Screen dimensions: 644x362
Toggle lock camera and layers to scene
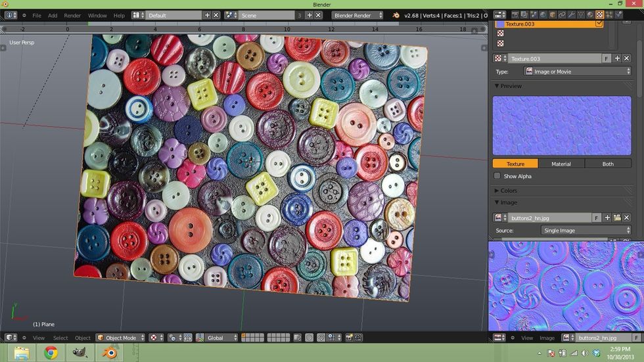click(x=297, y=338)
